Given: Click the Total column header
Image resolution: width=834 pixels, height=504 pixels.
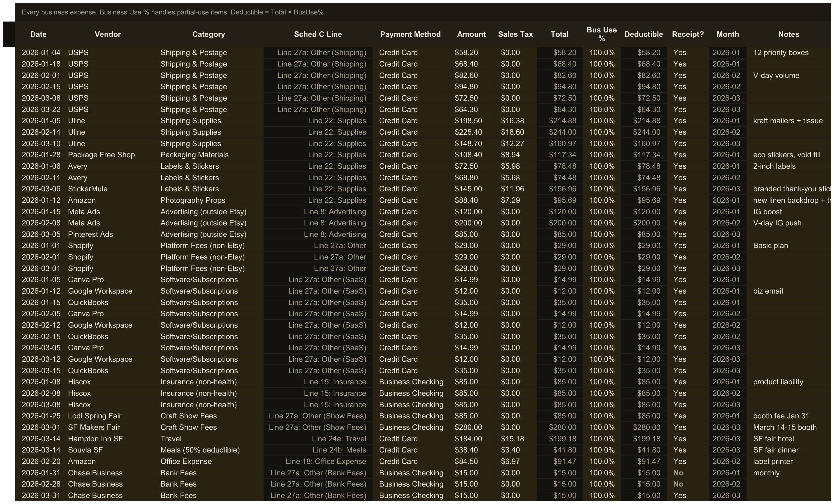Looking at the screenshot, I should coord(559,34).
